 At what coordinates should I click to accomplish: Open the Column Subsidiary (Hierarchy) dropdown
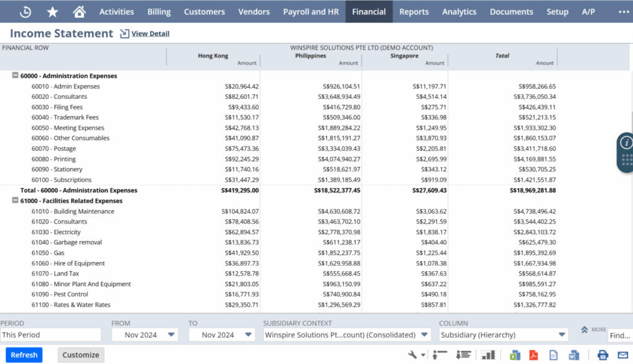503,335
